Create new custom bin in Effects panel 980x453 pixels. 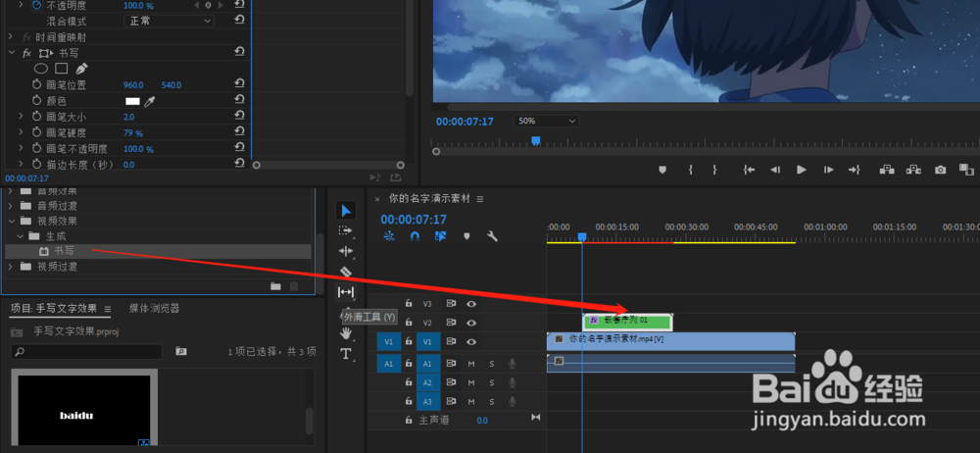pos(275,286)
